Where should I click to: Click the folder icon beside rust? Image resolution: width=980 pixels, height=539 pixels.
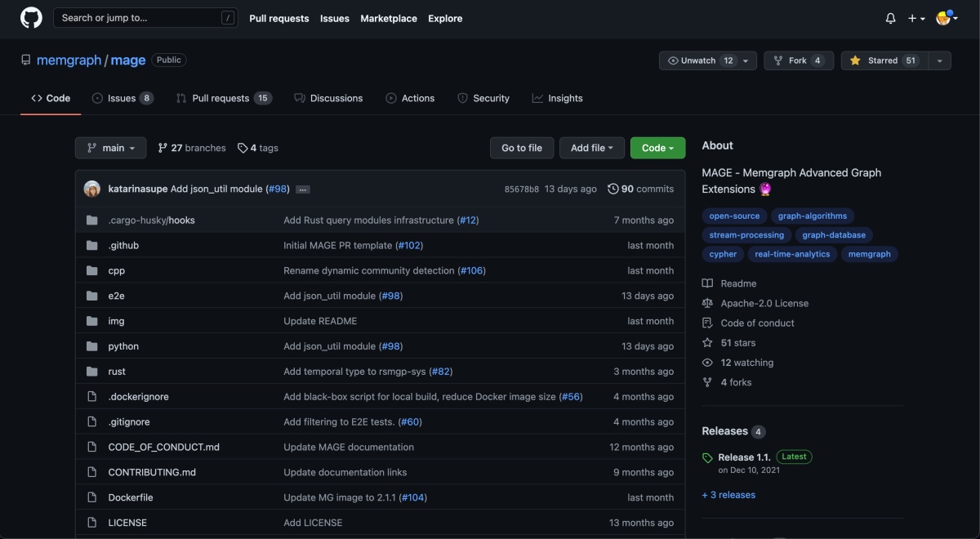point(91,372)
